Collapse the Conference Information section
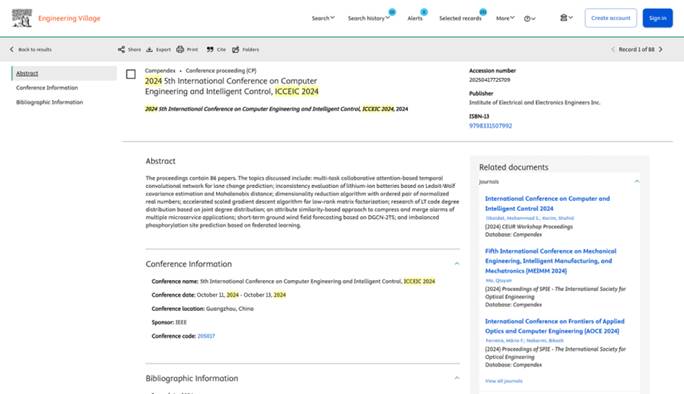 457,264
